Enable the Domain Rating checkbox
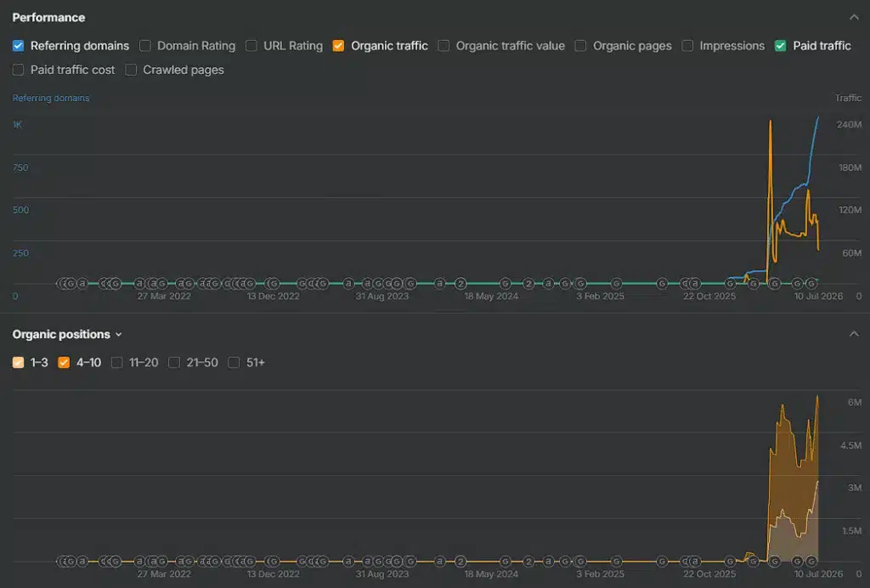 [144, 46]
